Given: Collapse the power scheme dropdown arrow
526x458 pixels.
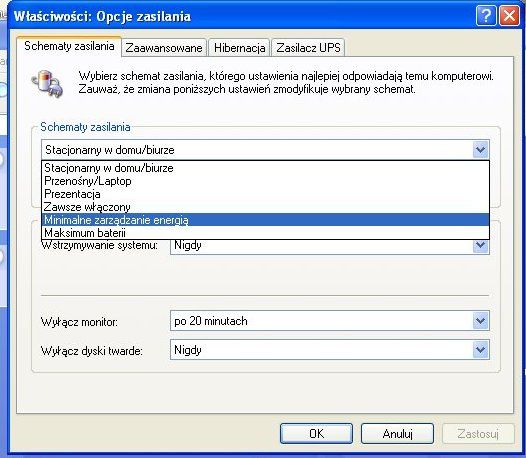Looking at the screenshot, I should (x=481, y=150).
